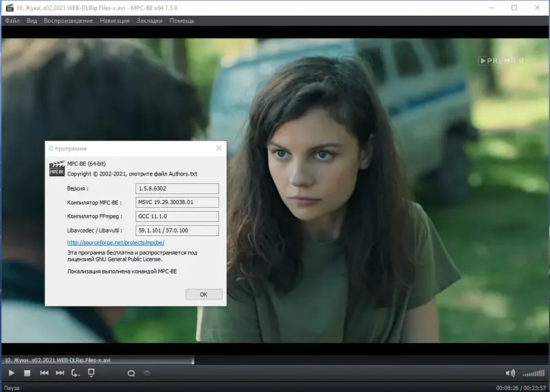This screenshot has width=550, height=392.
Task: Close the О программе dialog with X
Action: 219,148
